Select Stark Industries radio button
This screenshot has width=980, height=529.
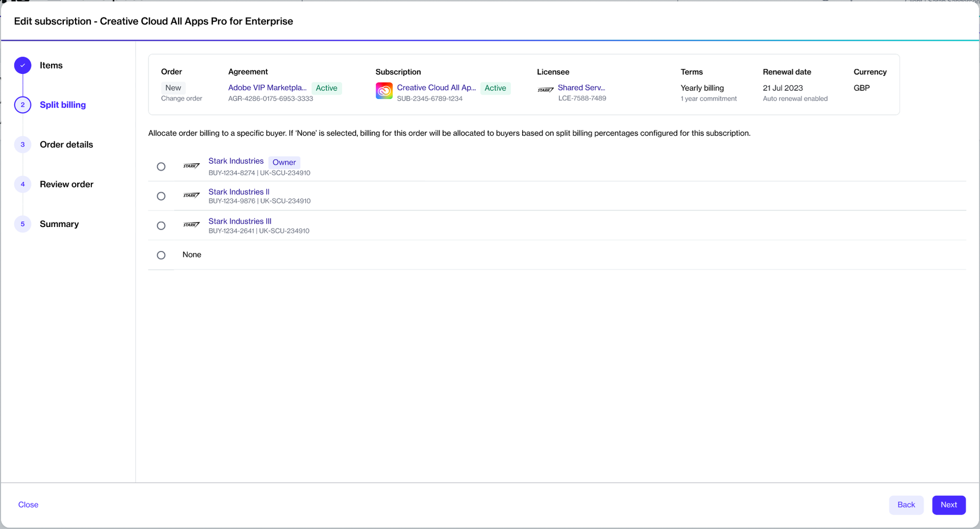point(161,167)
